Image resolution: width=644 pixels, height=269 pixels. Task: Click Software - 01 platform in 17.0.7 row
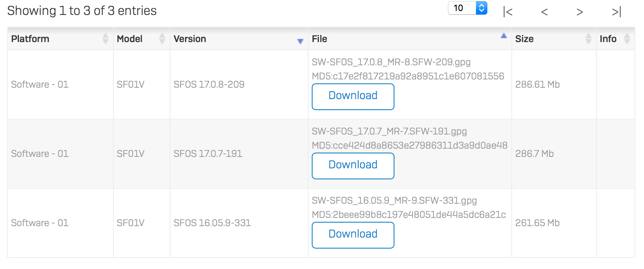(40, 154)
